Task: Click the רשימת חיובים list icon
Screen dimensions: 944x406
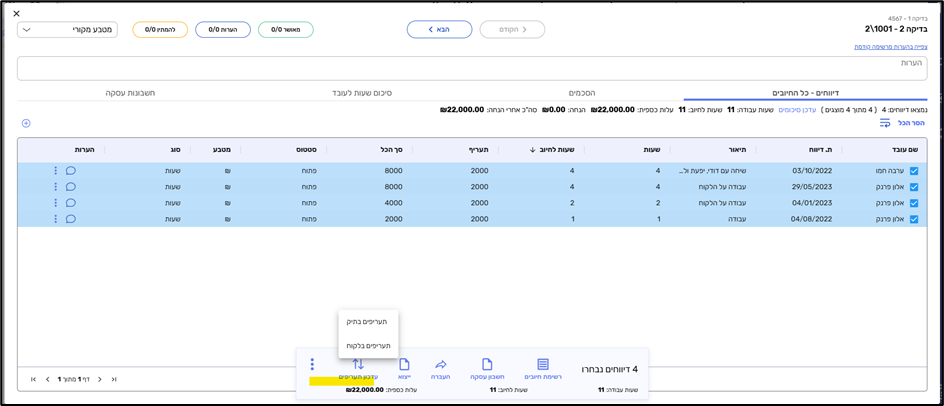Action: click(x=543, y=365)
